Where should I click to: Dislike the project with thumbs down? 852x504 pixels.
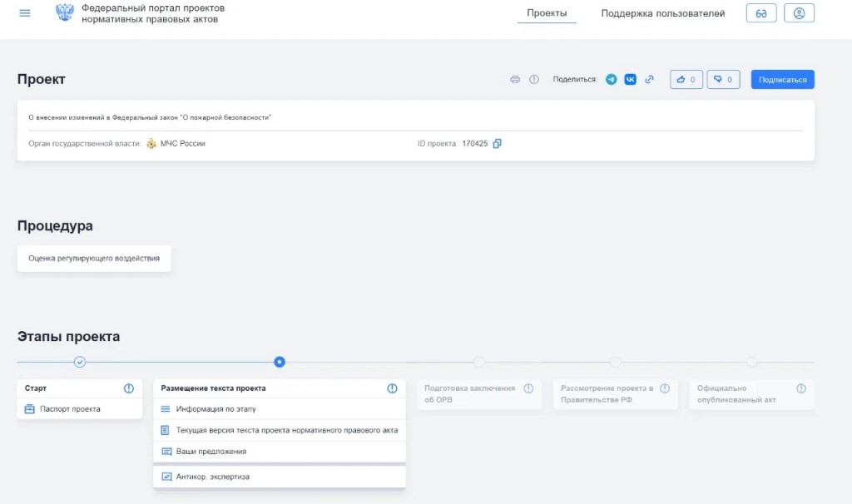click(x=723, y=79)
